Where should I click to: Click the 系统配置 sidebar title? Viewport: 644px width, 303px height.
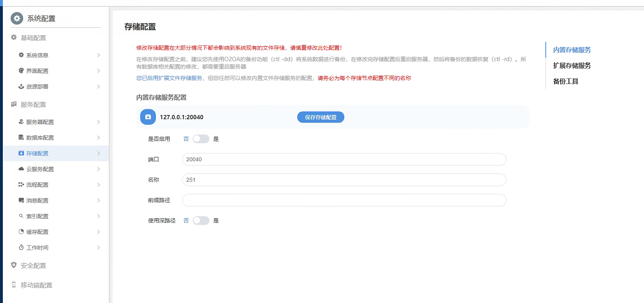[41, 18]
